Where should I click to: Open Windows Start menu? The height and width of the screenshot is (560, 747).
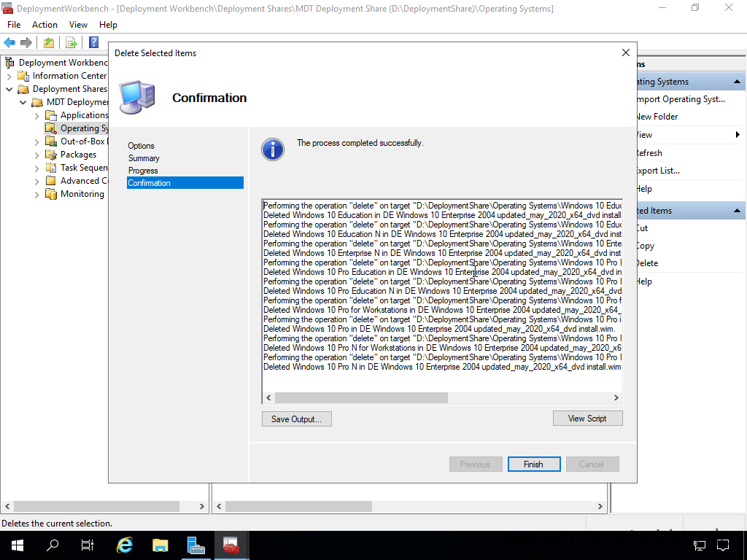18,545
